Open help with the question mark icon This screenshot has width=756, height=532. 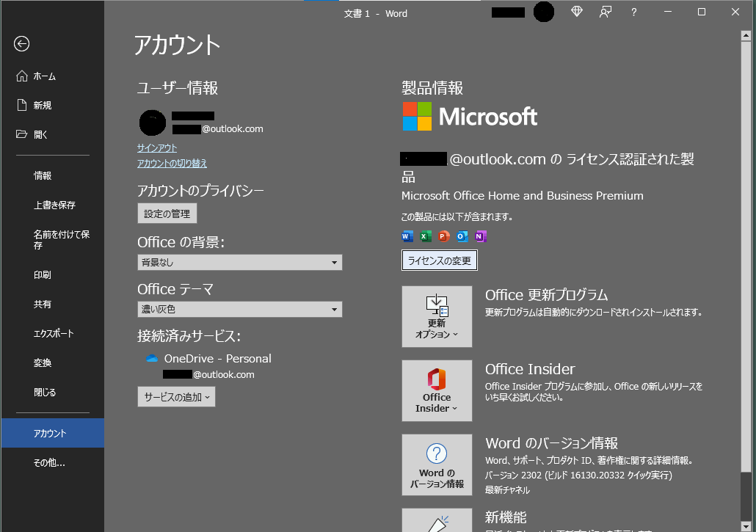coord(634,12)
